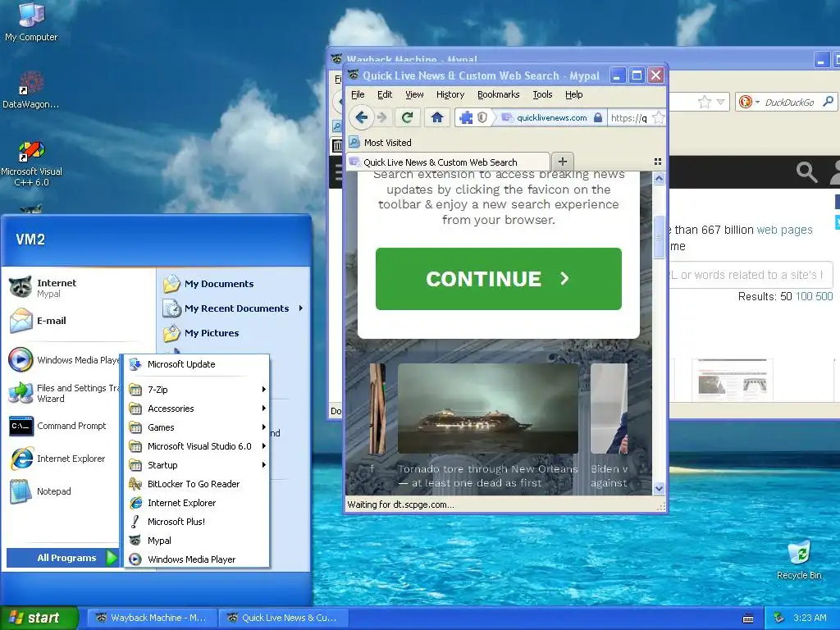Viewport: 840px width, 630px height.
Task: Click the list all tabs grid icon
Action: pos(658,162)
